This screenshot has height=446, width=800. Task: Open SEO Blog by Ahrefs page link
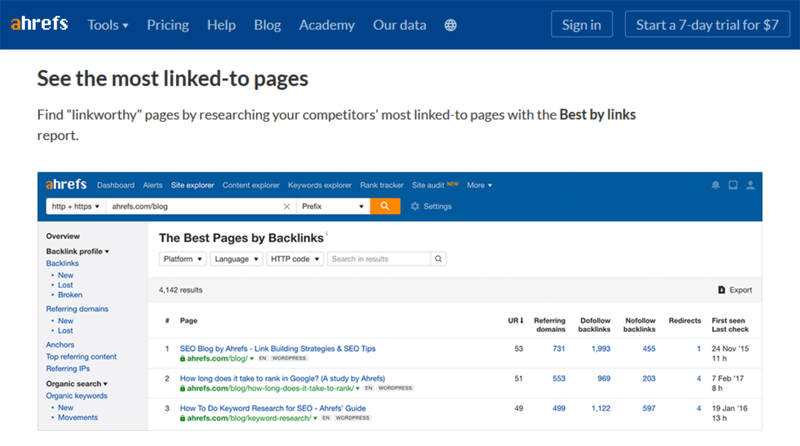click(278, 349)
